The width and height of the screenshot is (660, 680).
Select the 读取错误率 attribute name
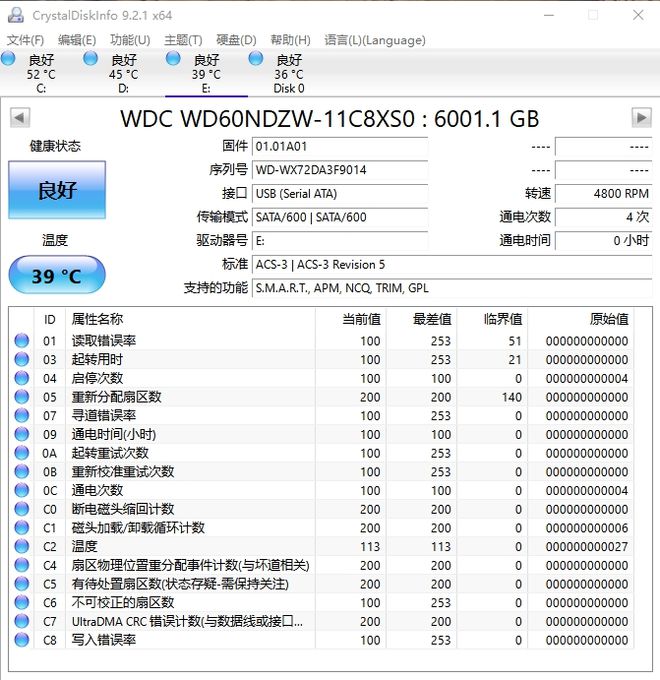[104, 341]
